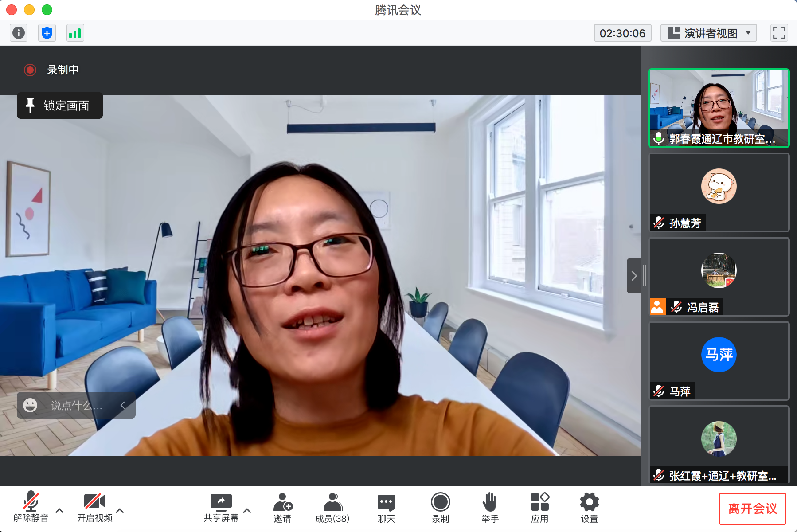Open 设置 settings gear

(590, 507)
